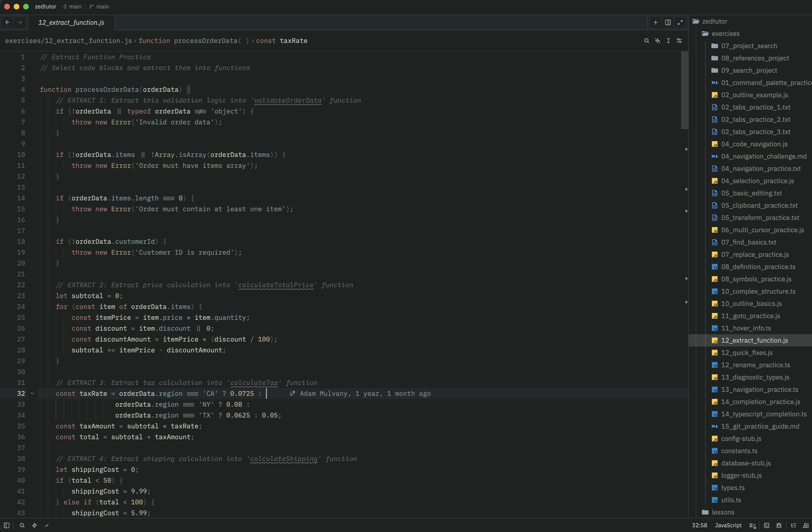The width and height of the screenshot is (812, 532).
Task: Open project search in status bar
Action: click(x=22, y=526)
